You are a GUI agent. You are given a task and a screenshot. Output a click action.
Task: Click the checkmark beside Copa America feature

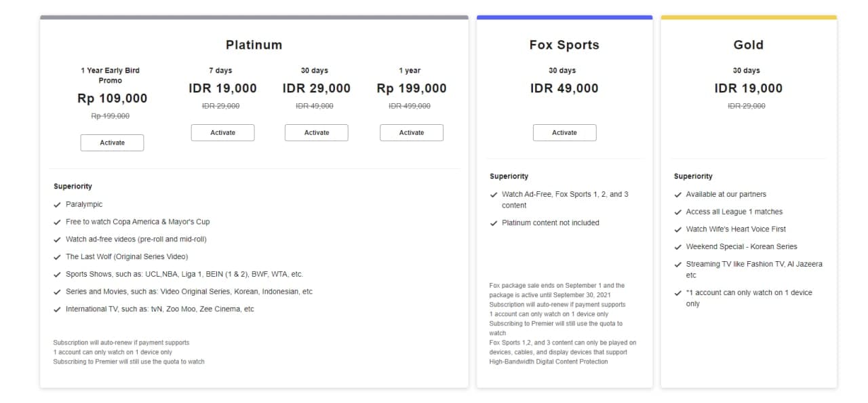57,222
